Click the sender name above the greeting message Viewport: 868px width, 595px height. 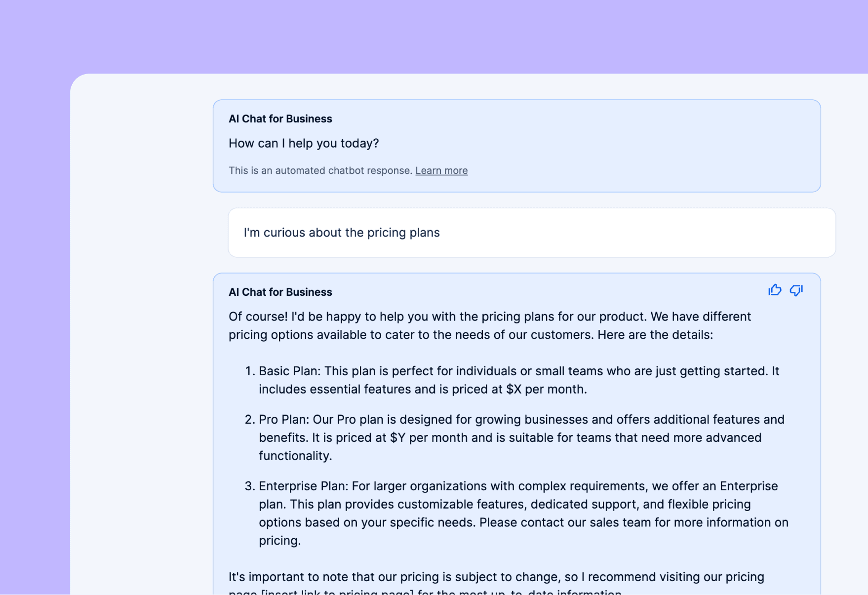click(x=280, y=119)
